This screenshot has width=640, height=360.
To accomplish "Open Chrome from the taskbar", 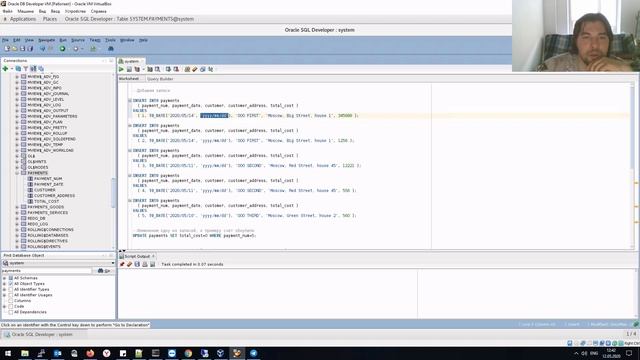I will pos(188,353).
